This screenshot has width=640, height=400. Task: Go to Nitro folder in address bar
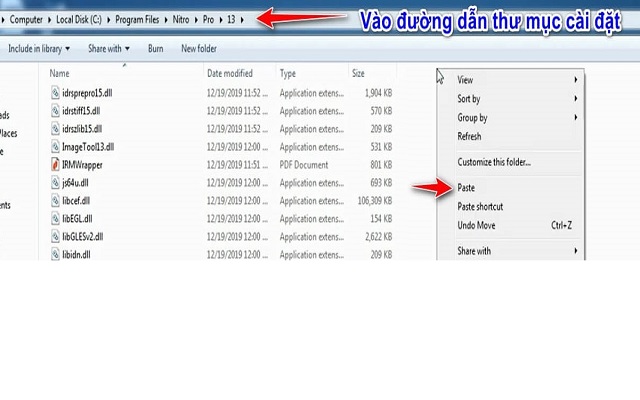coord(181,19)
